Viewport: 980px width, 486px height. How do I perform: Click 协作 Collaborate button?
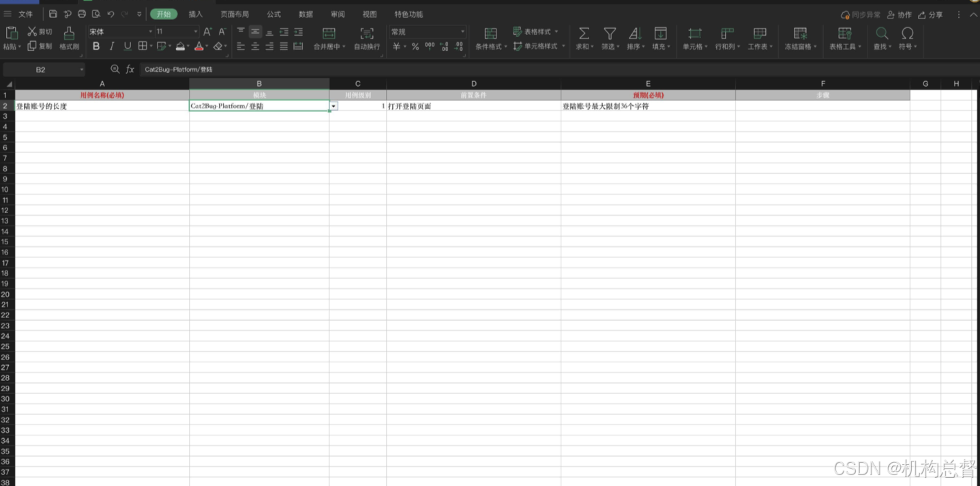click(x=900, y=14)
